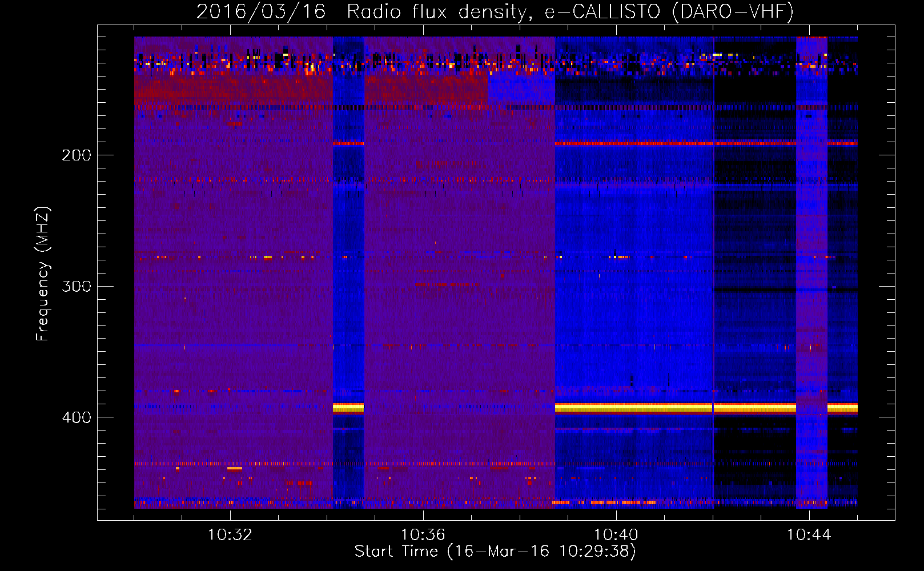The width and height of the screenshot is (924, 571).
Task: Click the 10:40 time tick label
Action: pyautogui.click(x=616, y=535)
